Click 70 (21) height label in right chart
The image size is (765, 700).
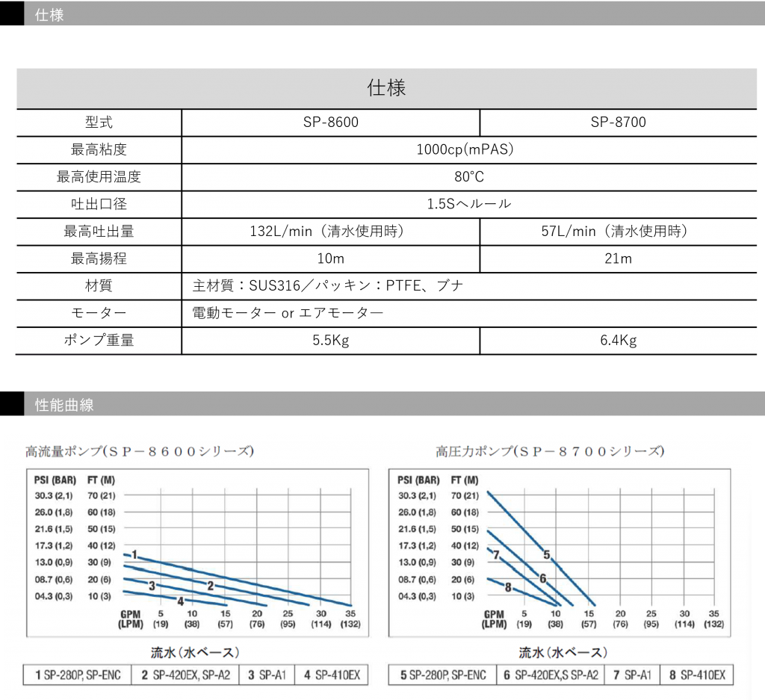(x=465, y=495)
